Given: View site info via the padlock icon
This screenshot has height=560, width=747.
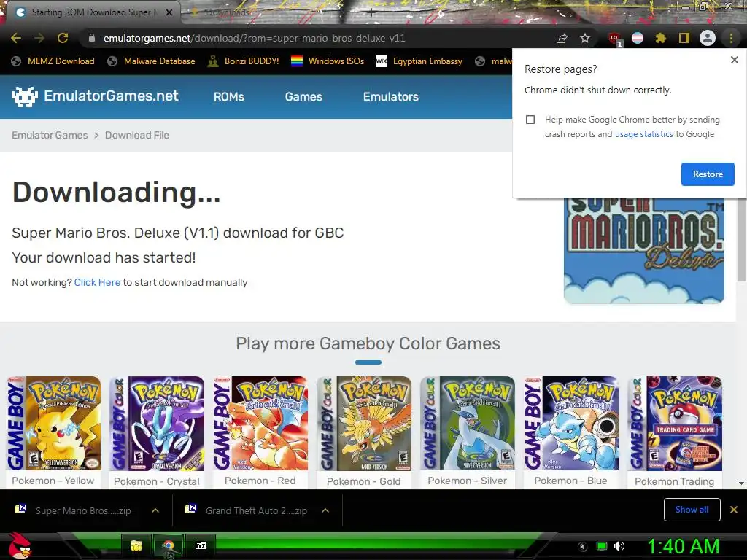Looking at the screenshot, I should point(92,38).
